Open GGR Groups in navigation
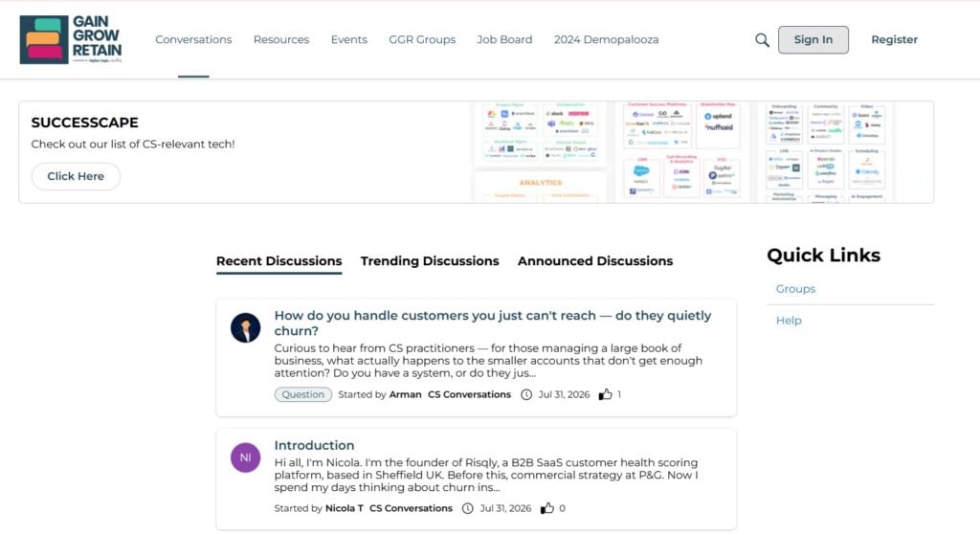 [422, 39]
